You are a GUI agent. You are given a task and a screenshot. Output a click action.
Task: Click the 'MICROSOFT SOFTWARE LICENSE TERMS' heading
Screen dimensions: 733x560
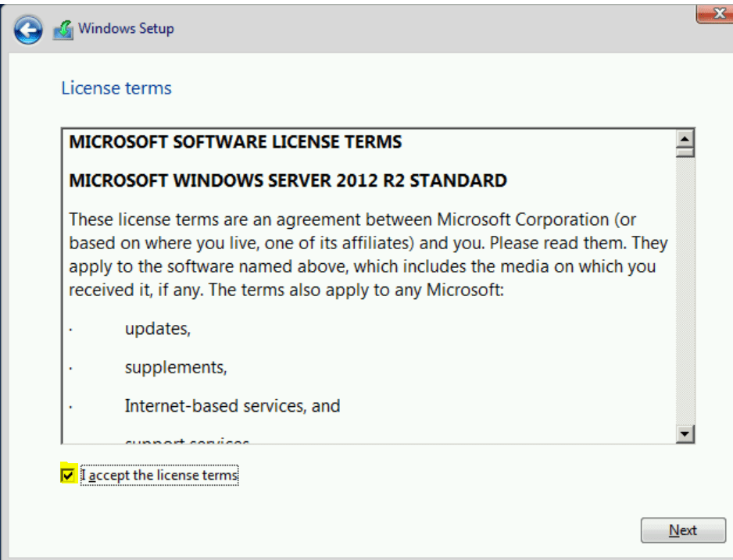[235, 142]
